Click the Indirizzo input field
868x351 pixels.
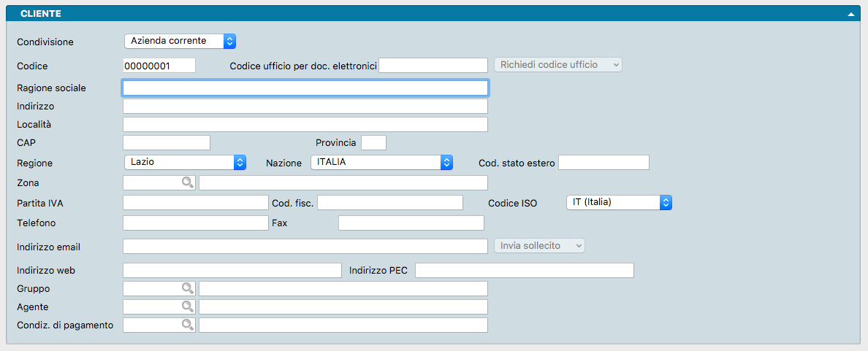click(305, 107)
